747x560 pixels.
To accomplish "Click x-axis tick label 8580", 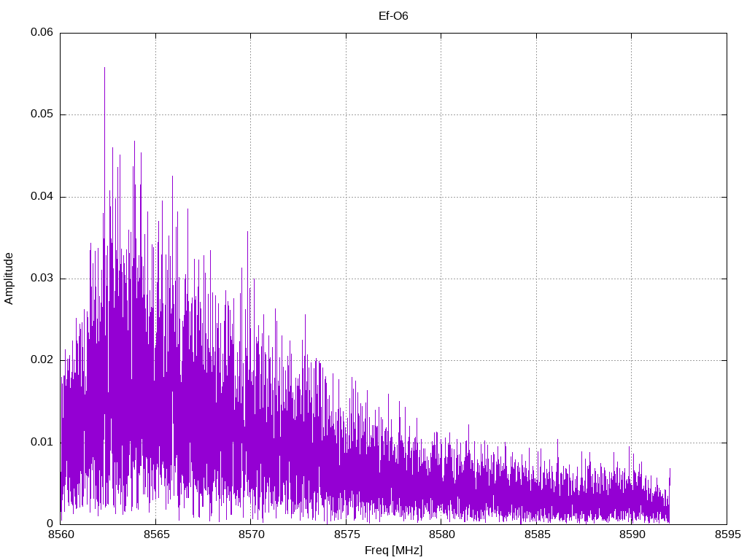I will [x=441, y=534].
